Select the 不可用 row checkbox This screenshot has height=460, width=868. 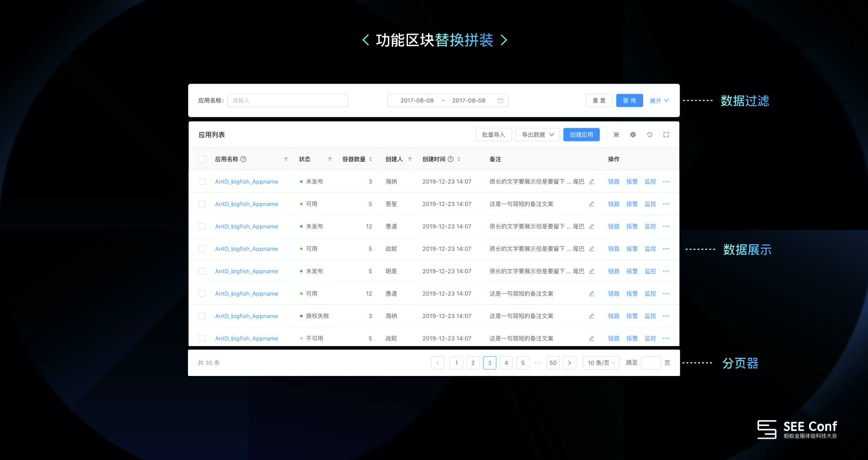(x=202, y=339)
